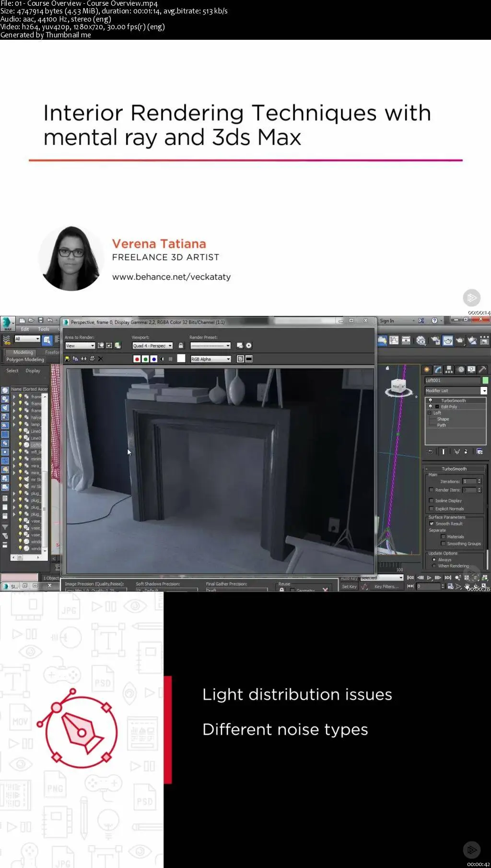
Task: Open the Curve Editor icon
Action: click(394, 340)
